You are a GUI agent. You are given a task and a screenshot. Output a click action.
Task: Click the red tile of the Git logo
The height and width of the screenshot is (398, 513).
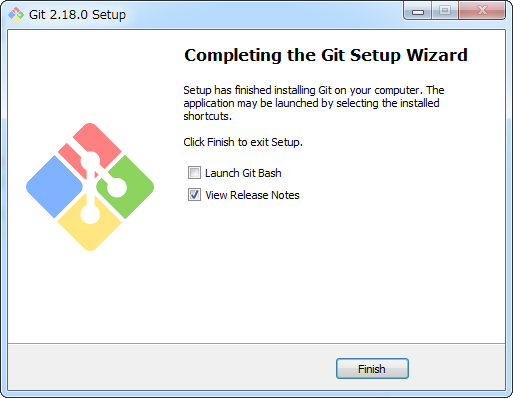click(x=97, y=142)
